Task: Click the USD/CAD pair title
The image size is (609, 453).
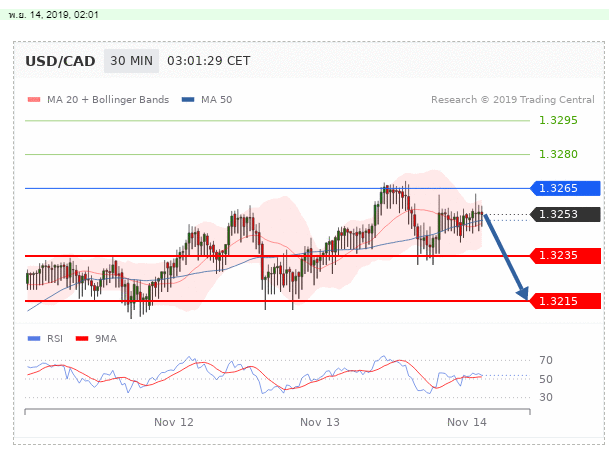Action: [x=60, y=61]
